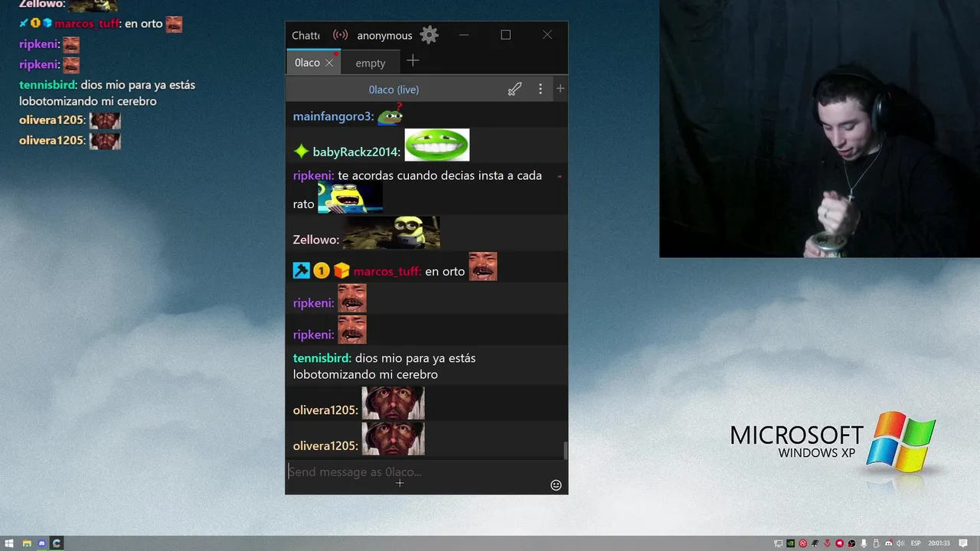
Task: Open the Windows Start menu
Action: point(10,543)
